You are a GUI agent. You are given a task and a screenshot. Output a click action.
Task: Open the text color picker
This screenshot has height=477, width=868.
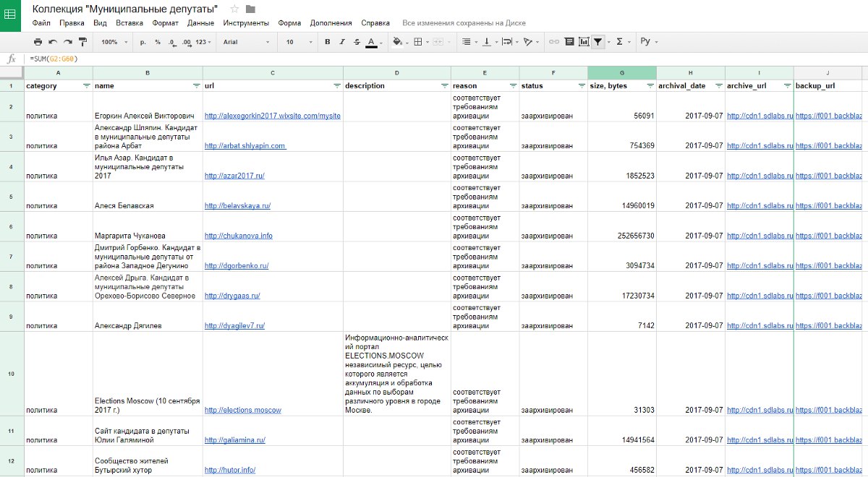coord(374,42)
